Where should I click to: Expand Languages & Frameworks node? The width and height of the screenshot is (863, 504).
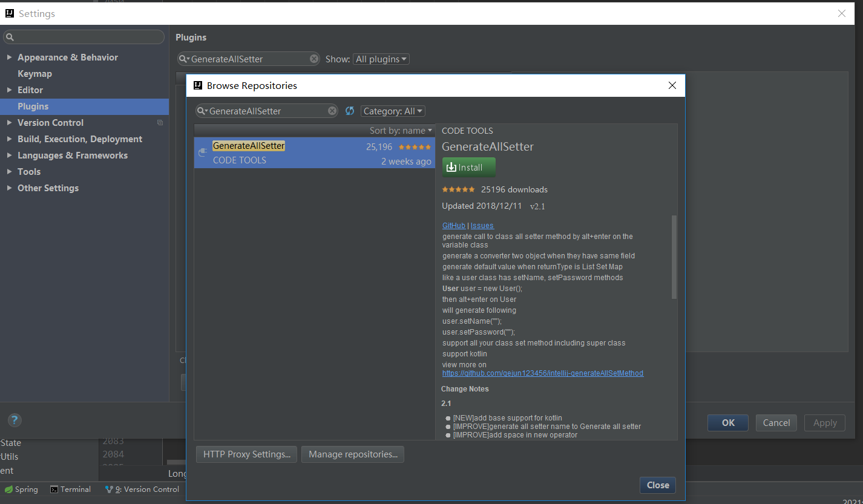point(9,155)
